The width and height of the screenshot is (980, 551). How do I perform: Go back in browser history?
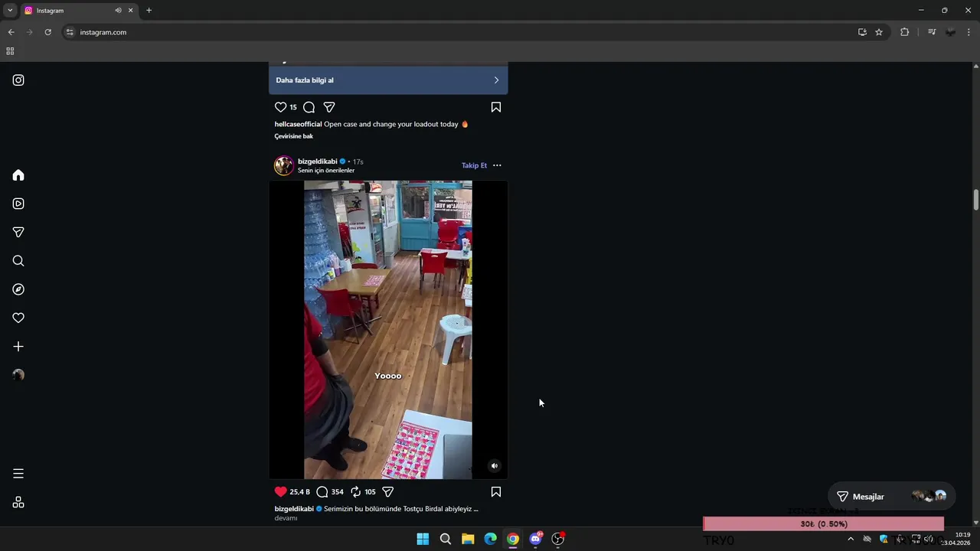[11, 32]
